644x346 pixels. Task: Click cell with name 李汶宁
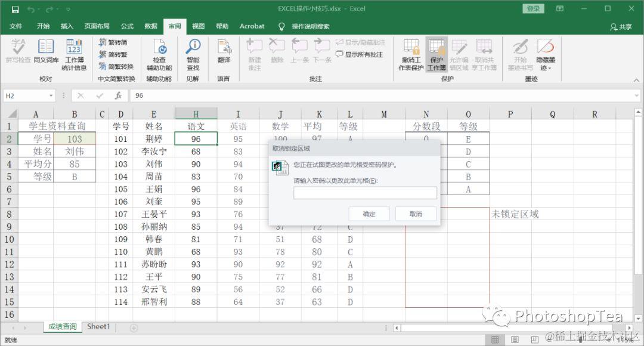point(154,152)
